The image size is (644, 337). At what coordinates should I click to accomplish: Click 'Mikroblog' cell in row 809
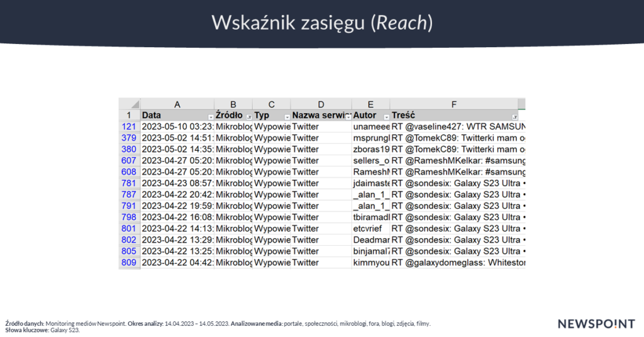point(233,262)
